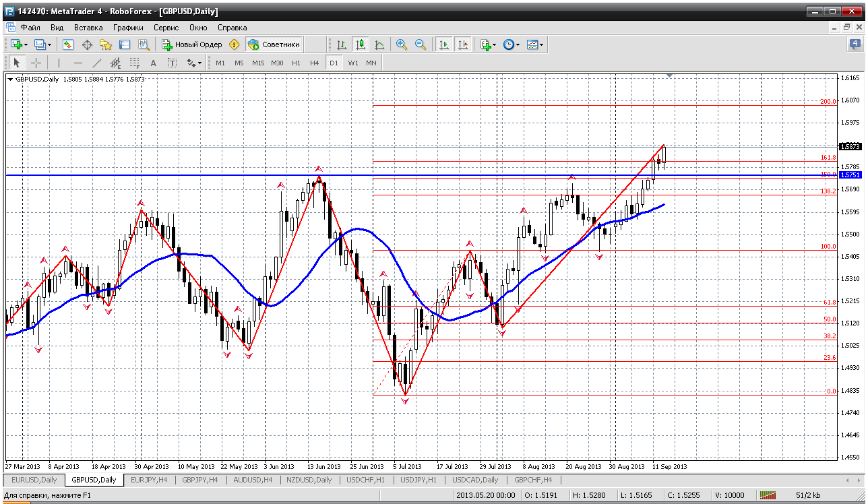Select the equidistant channel tool
Screen dimensions: 868x504
[x=115, y=63]
